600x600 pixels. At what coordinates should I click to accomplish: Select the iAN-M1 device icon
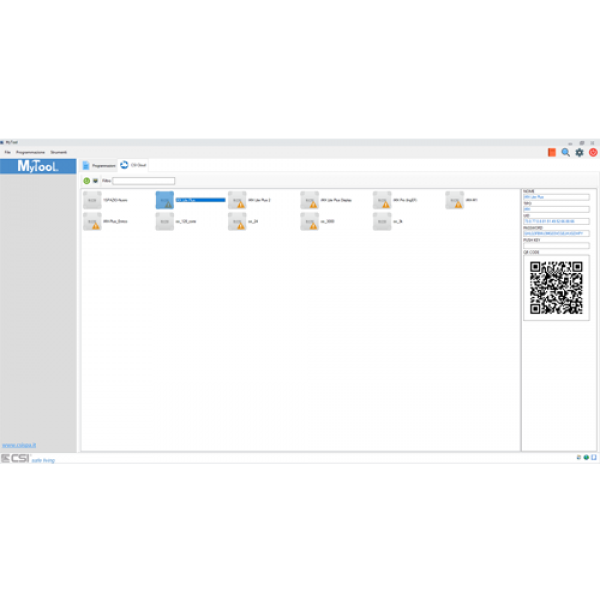click(455, 200)
